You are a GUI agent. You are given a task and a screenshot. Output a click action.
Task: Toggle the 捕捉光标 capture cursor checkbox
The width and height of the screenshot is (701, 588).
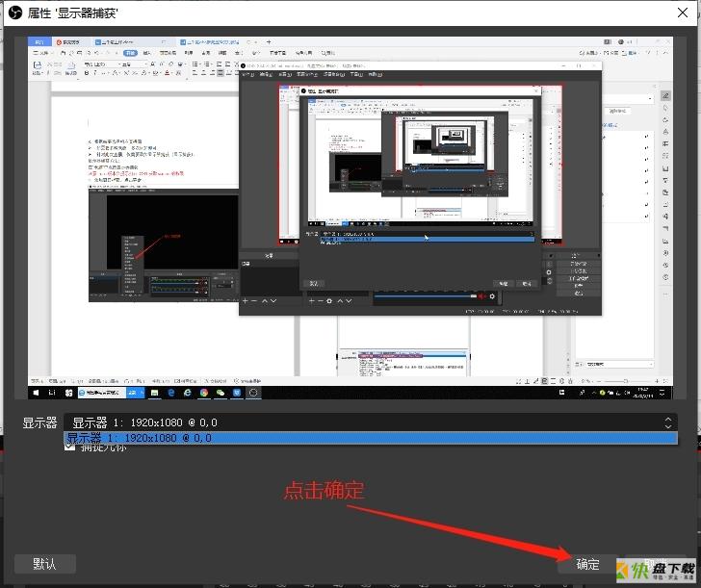click(69, 447)
